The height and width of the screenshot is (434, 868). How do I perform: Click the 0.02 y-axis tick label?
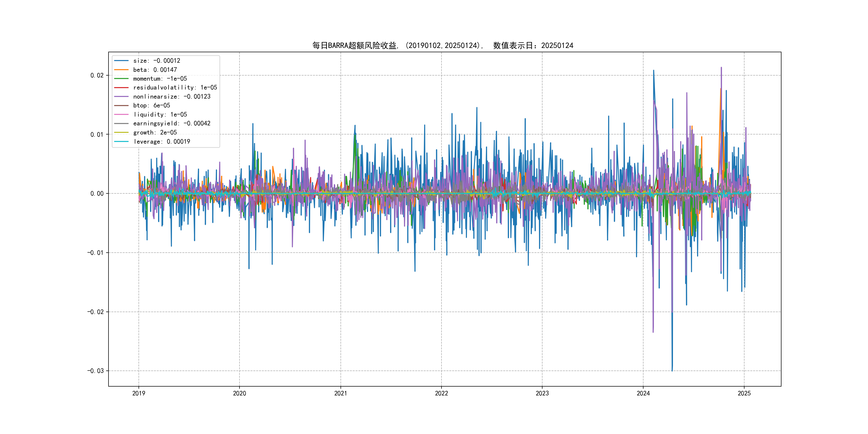(97, 75)
